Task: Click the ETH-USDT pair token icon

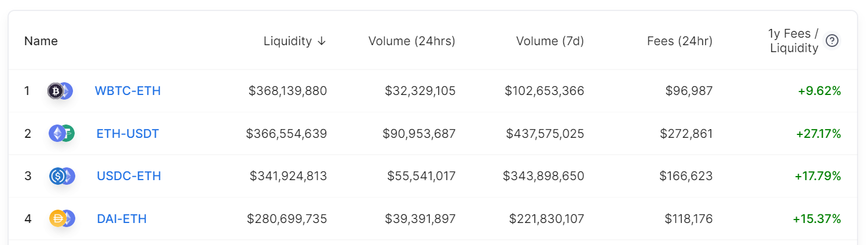Action: [61, 134]
